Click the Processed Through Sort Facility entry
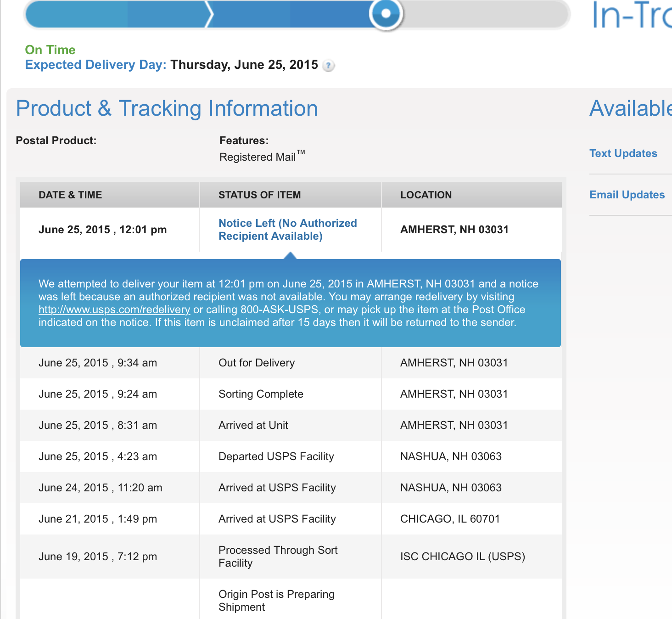The width and height of the screenshot is (672, 619). [278, 557]
